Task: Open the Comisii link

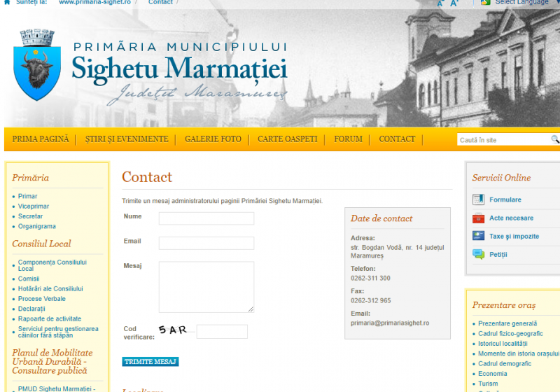Action: (x=29, y=279)
